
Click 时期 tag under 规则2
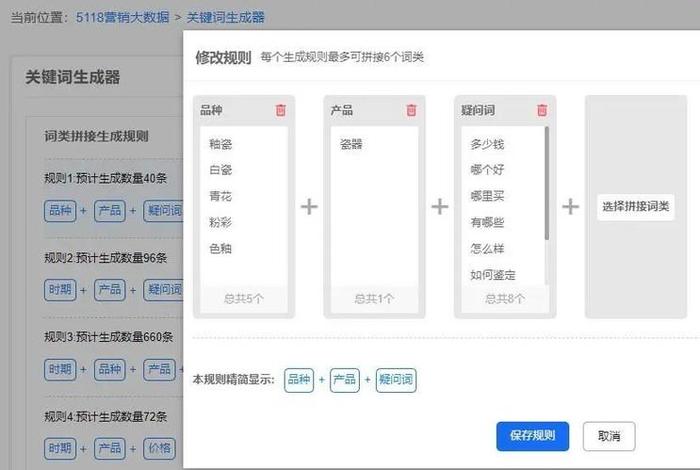(x=60, y=290)
